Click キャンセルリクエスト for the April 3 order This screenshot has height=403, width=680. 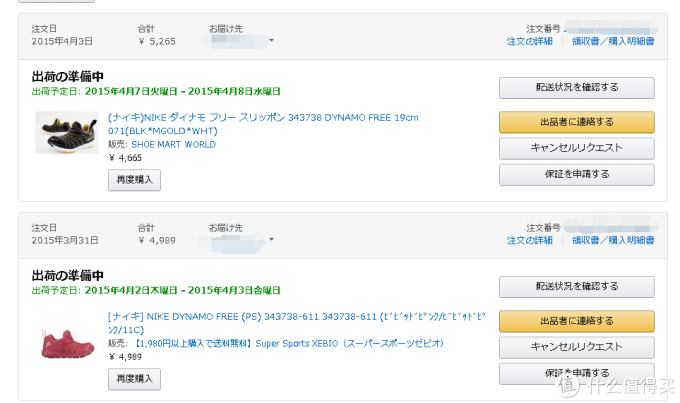click(x=577, y=148)
